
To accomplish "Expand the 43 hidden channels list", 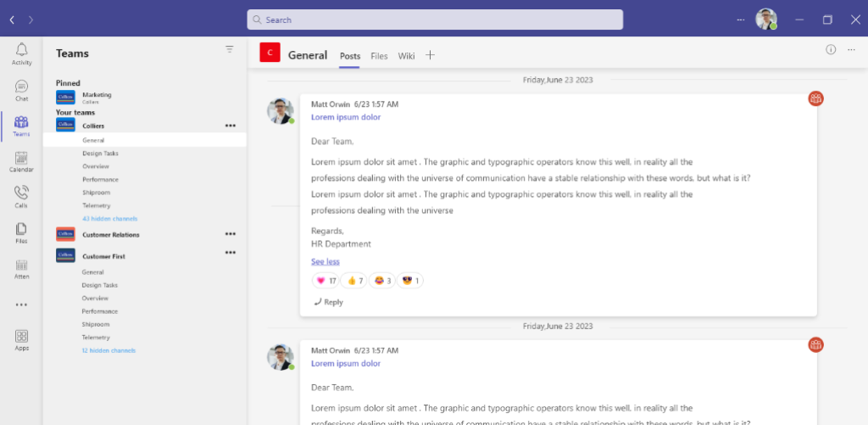I will point(109,219).
